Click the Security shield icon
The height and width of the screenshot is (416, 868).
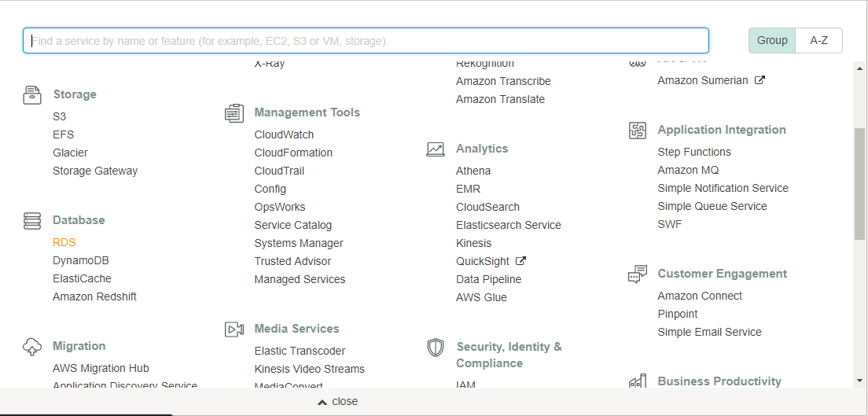pyautogui.click(x=436, y=348)
